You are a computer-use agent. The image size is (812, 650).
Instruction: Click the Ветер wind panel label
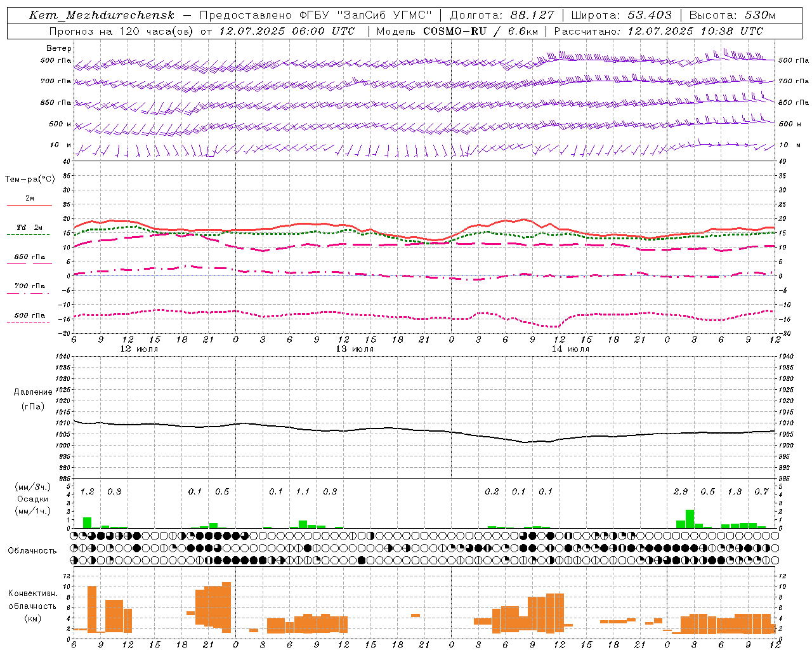pyautogui.click(x=59, y=48)
